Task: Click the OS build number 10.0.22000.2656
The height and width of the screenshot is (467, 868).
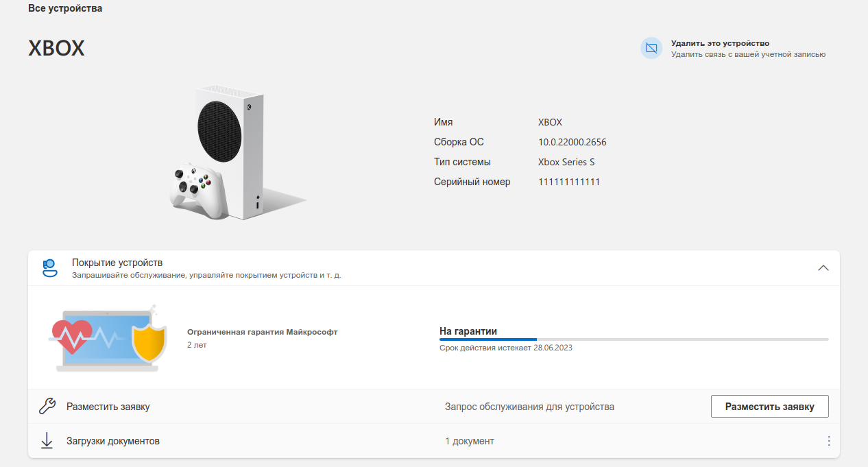Action: click(572, 143)
